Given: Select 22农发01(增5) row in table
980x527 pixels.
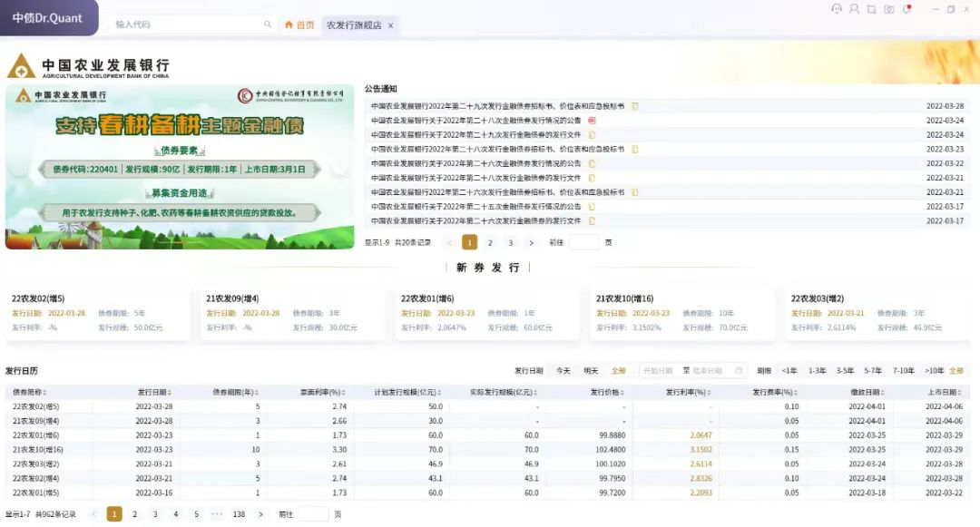Looking at the screenshot, I should click(x=487, y=493).
